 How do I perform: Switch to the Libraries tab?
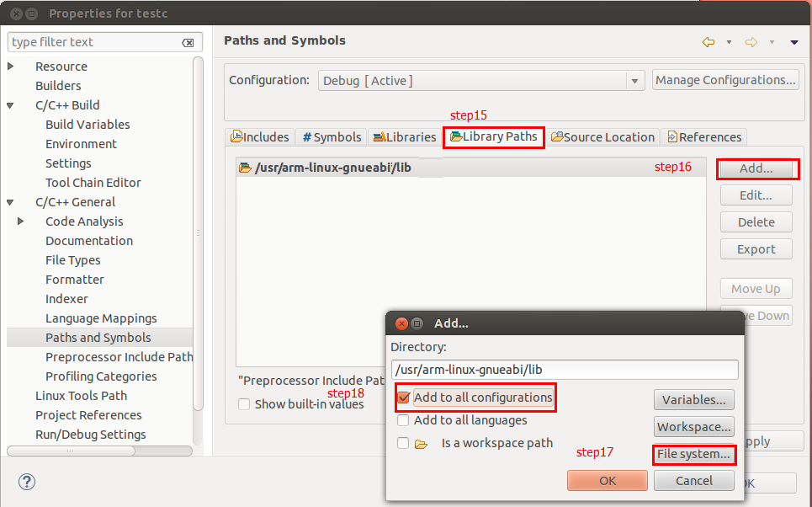[405, 137]
